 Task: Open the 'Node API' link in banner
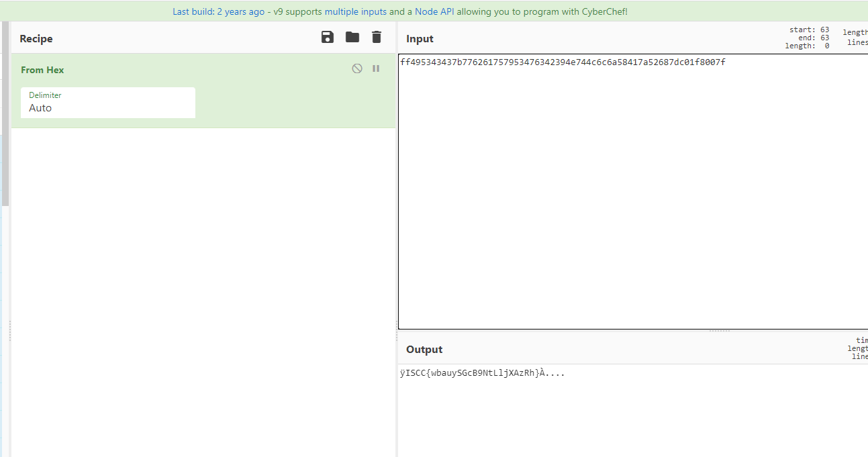(434, 11)
